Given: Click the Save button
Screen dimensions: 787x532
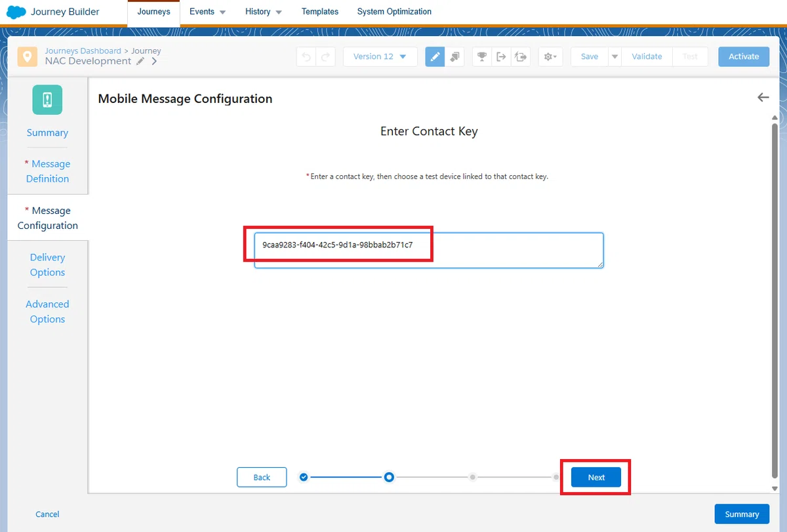Looking at the screenshot, I should pyautogui.click(x=590, y=56).
